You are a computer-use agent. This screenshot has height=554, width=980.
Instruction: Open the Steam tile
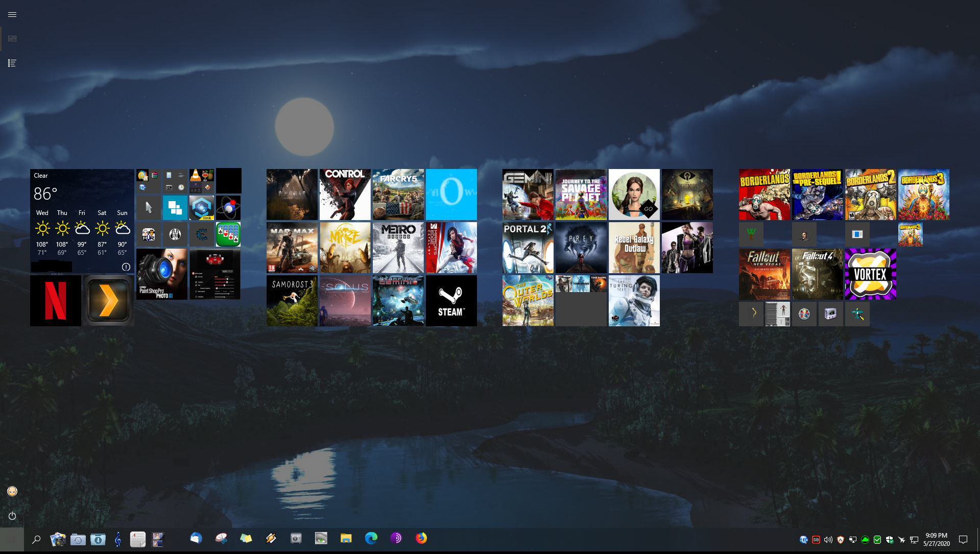click(x=451, y=301)
